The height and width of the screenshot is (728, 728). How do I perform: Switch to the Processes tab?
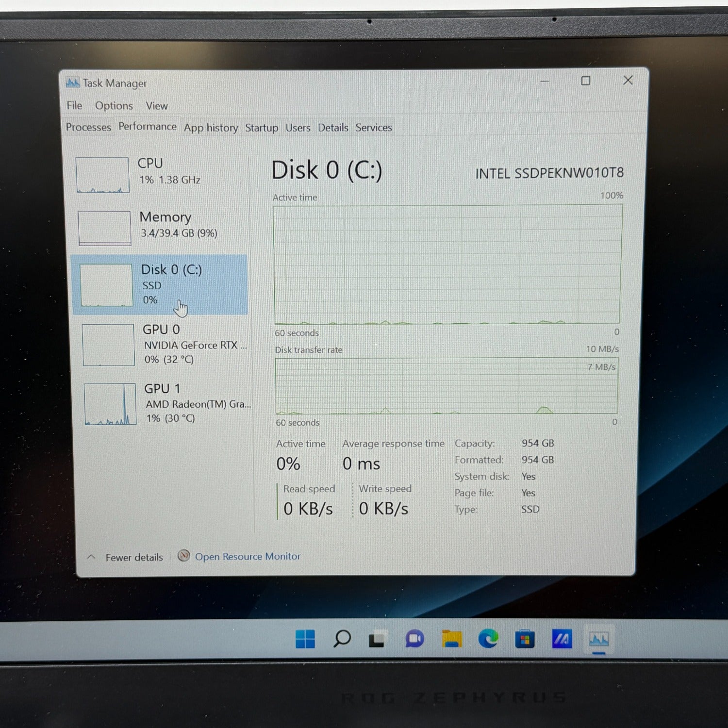click(88, 127)
